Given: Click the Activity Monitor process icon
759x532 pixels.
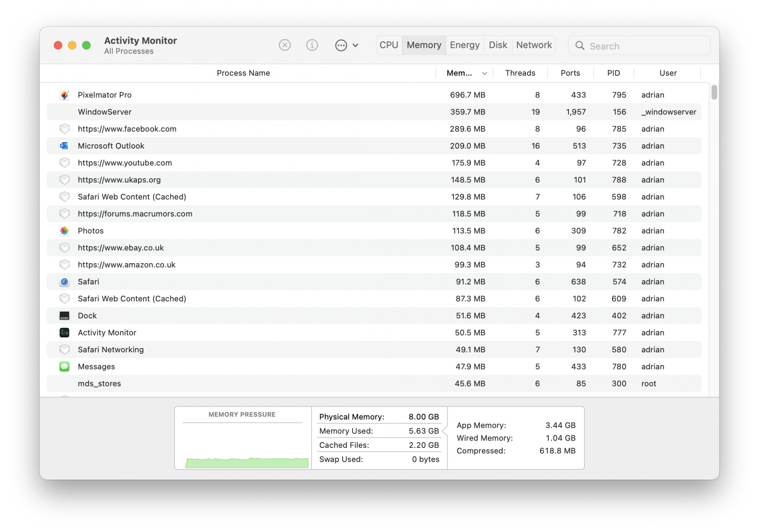Looking at the screenshot, I should click(x=65, y=333).
